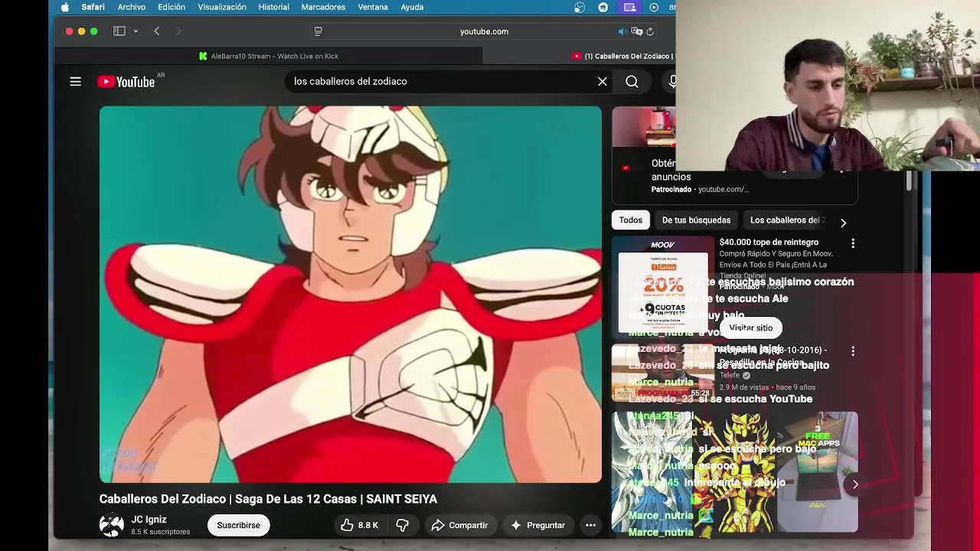Screen dimensions: 980x551
Task: Click the Saint Seiya video player
Action: coord(350,295)
